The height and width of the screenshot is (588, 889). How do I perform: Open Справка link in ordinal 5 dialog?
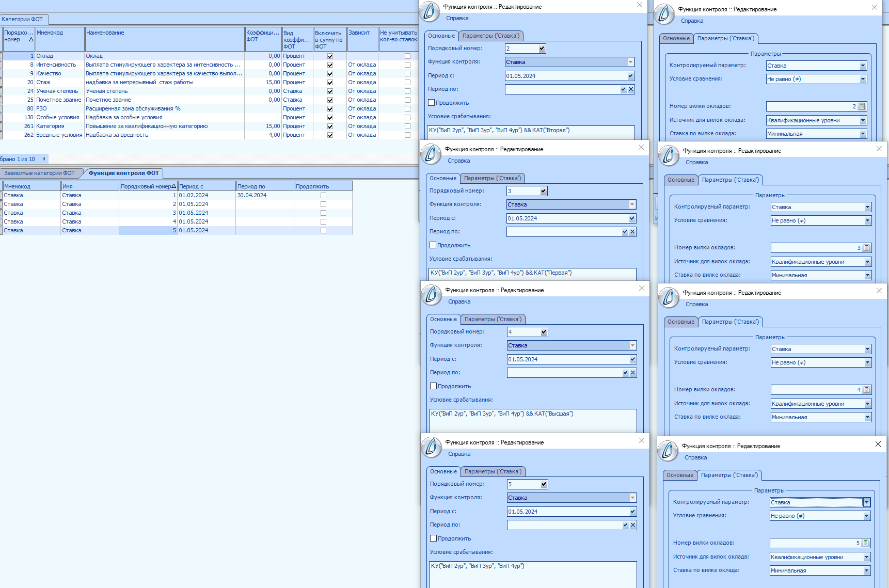(x=459, y=454)
